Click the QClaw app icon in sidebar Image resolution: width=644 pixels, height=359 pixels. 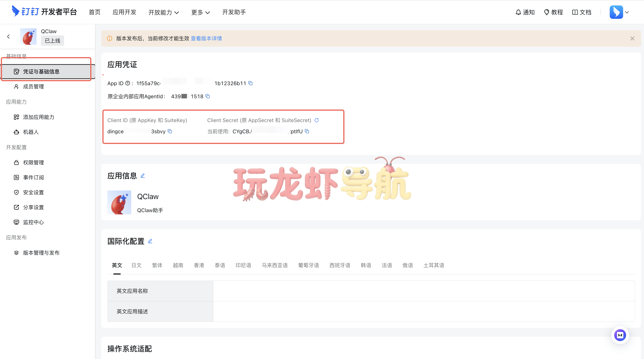pos(28,37)
